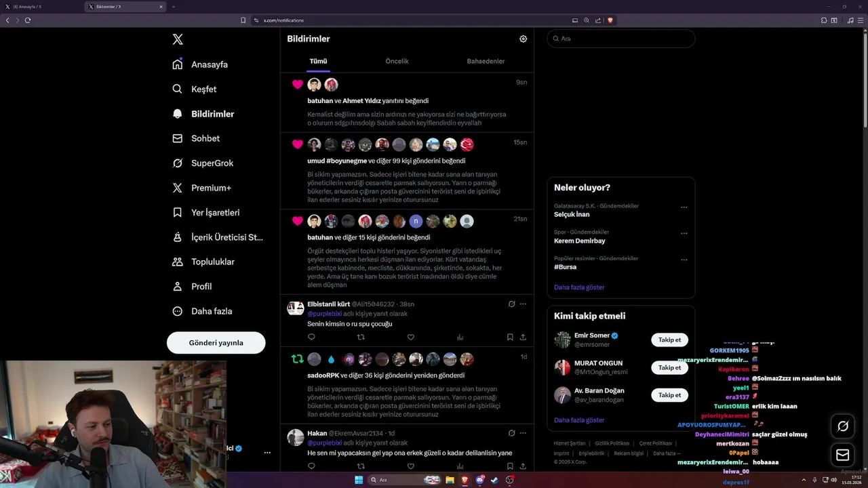Open Elbistanli kürt's profile avatar
The width and height of the screenshot is (868, 488).
click(x=296, y=308)
